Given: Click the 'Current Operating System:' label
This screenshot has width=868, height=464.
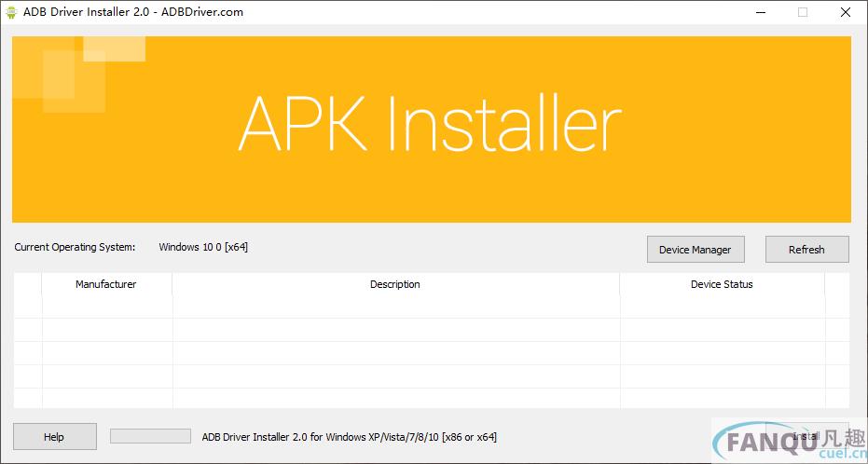Looking at the screenshot, I should click(75, 247).
